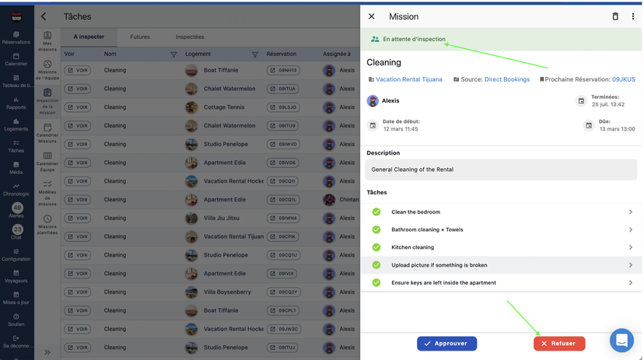This screenshot has width=644, height=360.
Task: Expand Upload picture if something is broken chevron
Action: click(631, 265)
